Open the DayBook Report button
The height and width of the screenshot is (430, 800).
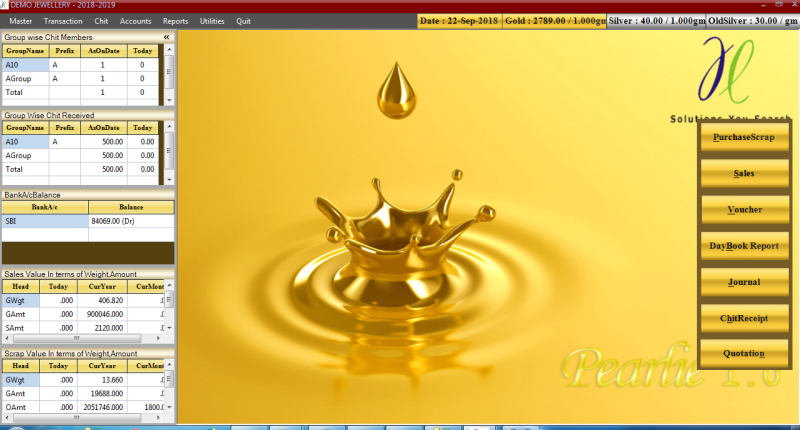[x=743, y=246]
